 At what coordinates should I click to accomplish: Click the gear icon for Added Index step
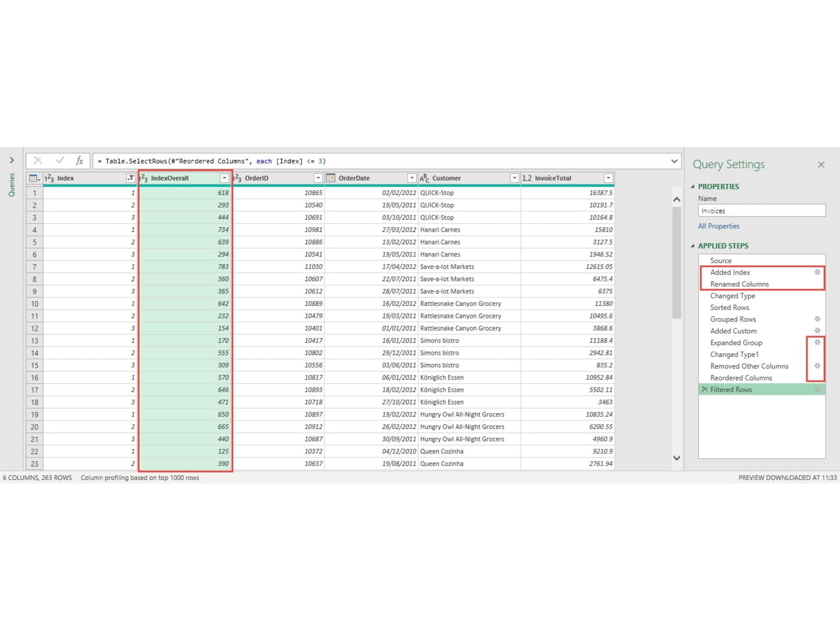coord(817,272)
